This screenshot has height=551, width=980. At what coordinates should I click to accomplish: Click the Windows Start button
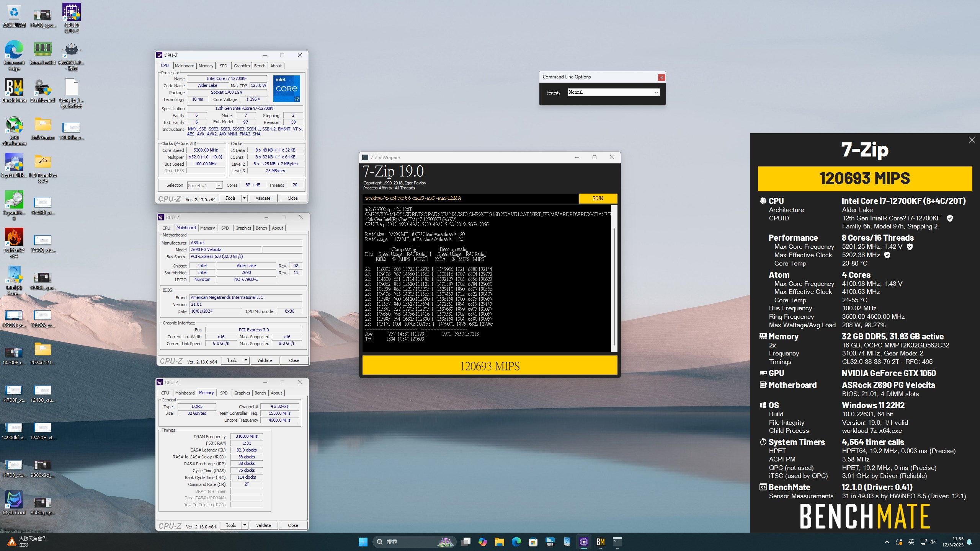tap(363, 542)
